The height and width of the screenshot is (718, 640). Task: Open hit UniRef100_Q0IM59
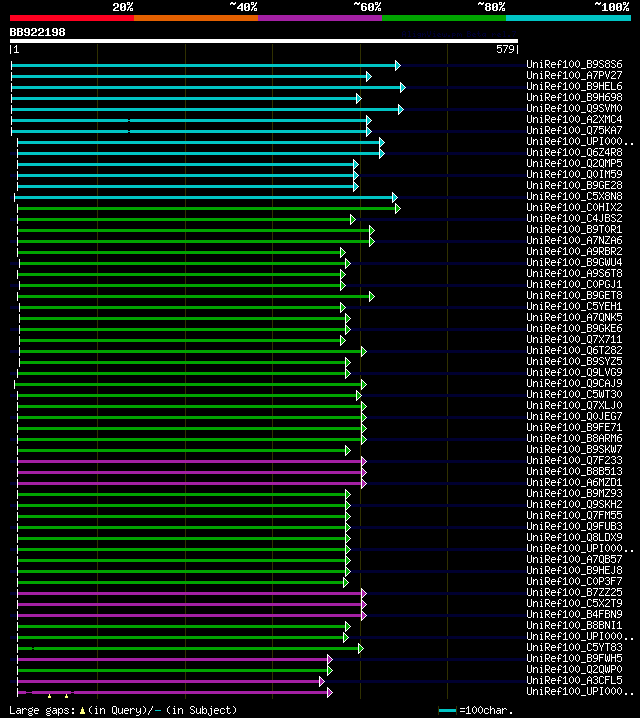coord(574,174)
